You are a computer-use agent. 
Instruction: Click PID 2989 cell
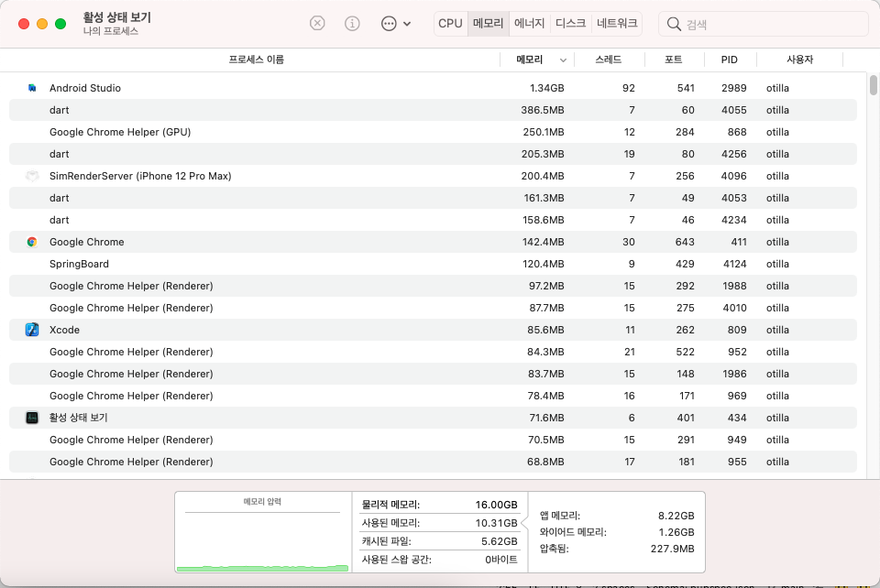(733, 88)
